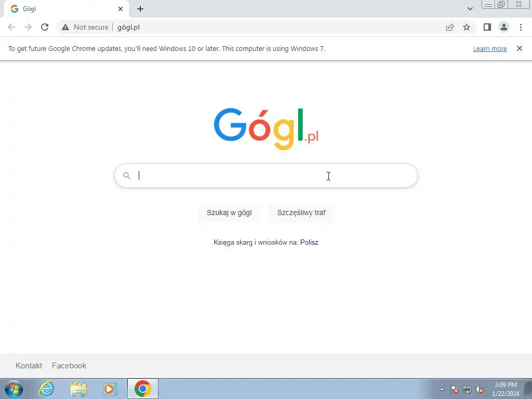Open the Polisz complaints link

[309, 242]
